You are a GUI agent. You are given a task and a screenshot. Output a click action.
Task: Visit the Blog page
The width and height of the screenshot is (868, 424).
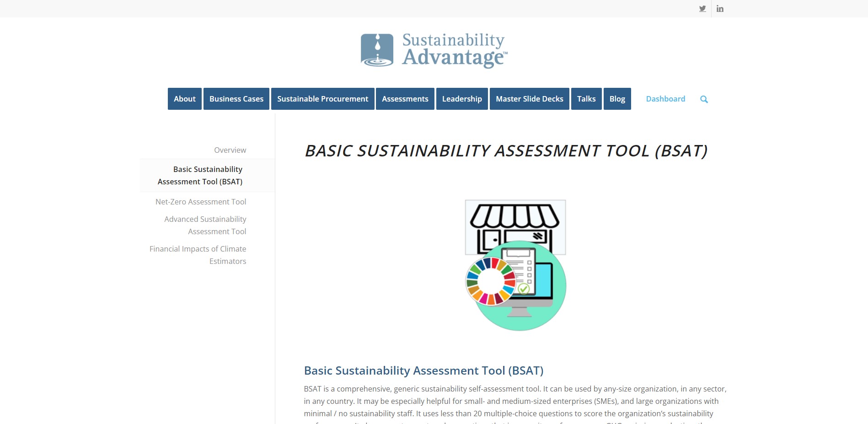pos(617,99)
